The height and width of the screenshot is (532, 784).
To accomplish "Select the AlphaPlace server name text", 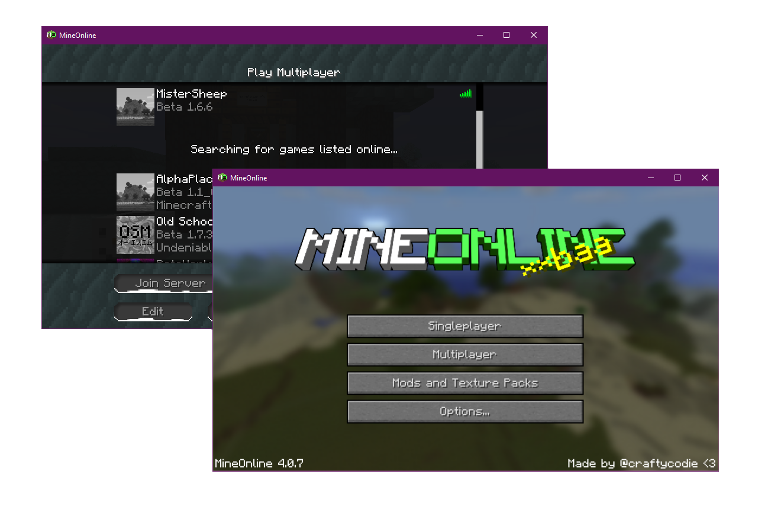I will click(184, 179).
